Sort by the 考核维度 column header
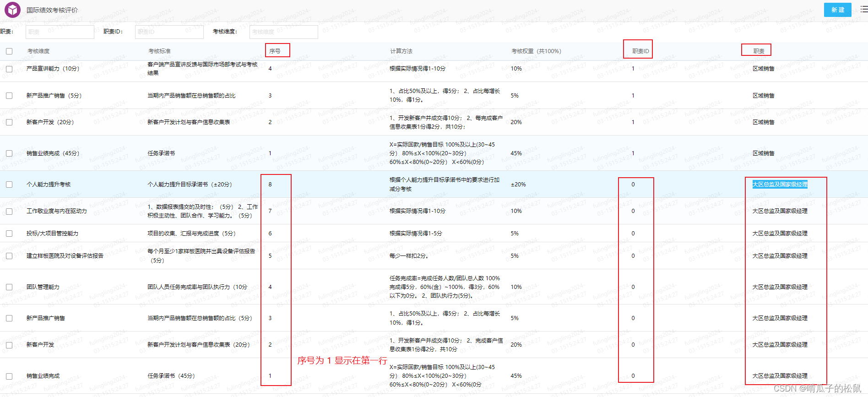 pyautogui.click(x=38, y=51)
